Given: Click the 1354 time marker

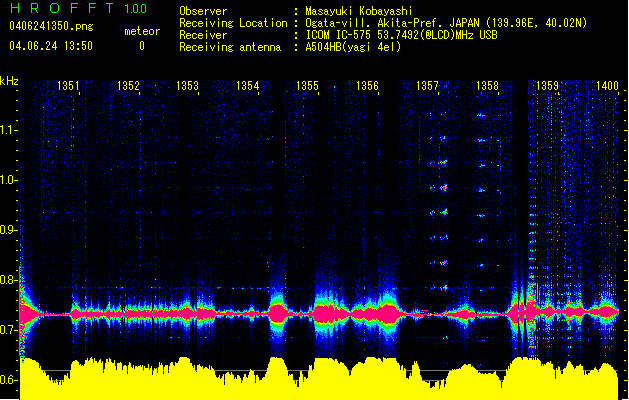Looking at the screenshot, I should pos(248,85).
